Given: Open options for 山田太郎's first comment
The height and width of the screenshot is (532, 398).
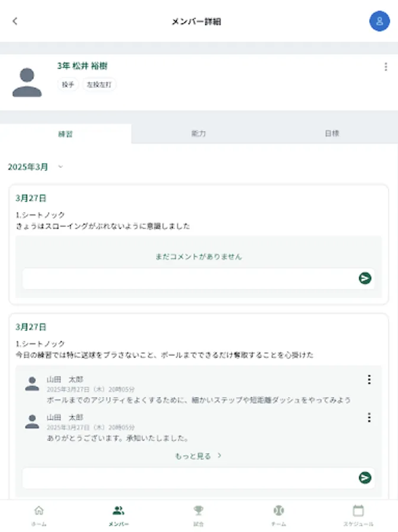Looking at the screenshot, I should pyautogui.click(x=371, y=379).
